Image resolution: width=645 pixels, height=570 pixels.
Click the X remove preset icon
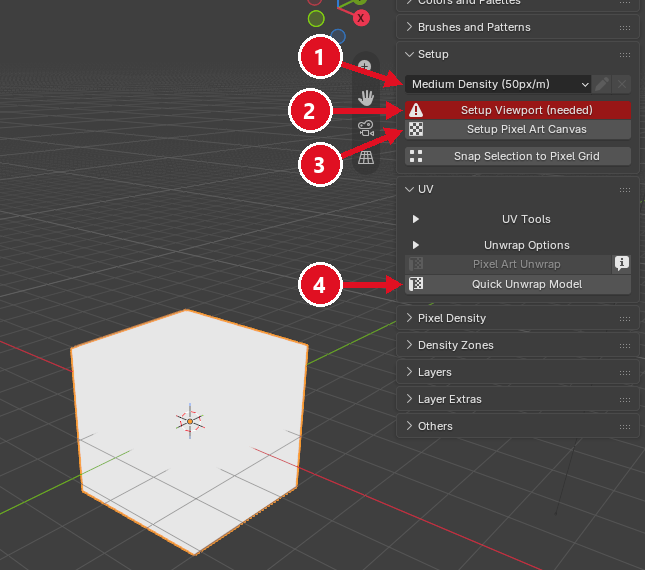(622, 84)
